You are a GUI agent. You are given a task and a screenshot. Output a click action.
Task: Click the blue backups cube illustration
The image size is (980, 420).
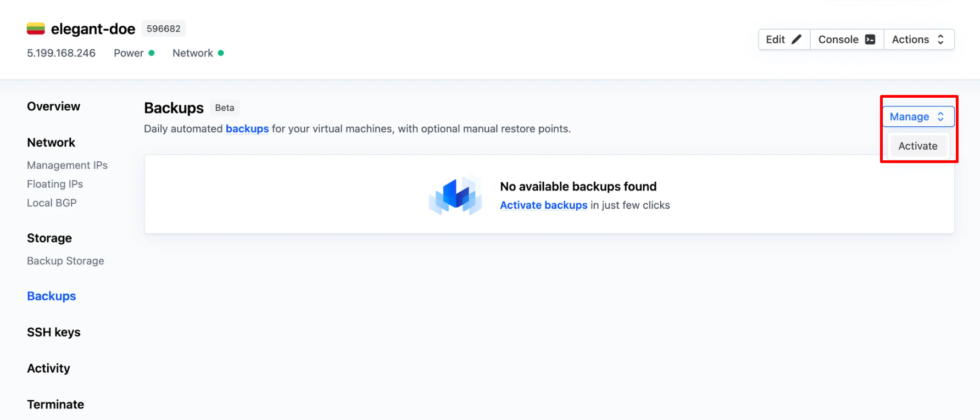click(455, 195)
